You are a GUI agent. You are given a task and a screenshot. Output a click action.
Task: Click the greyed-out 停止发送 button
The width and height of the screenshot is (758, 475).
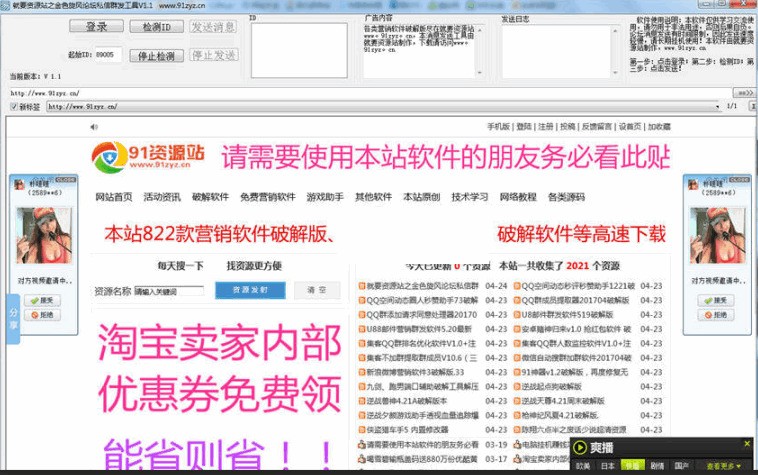(213, 55)
